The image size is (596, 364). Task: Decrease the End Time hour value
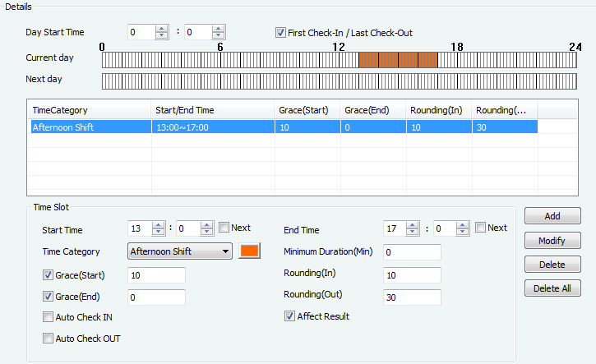(414, 233)
